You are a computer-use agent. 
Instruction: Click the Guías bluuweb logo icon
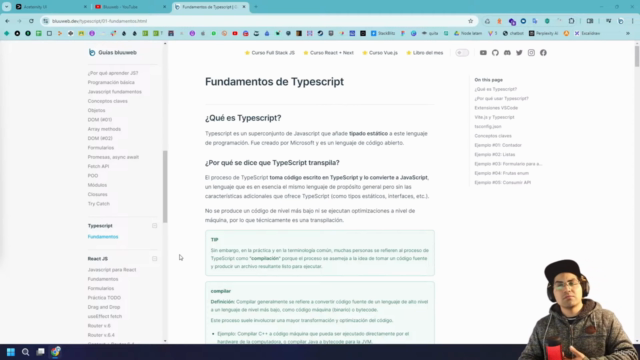pos(92,52)
